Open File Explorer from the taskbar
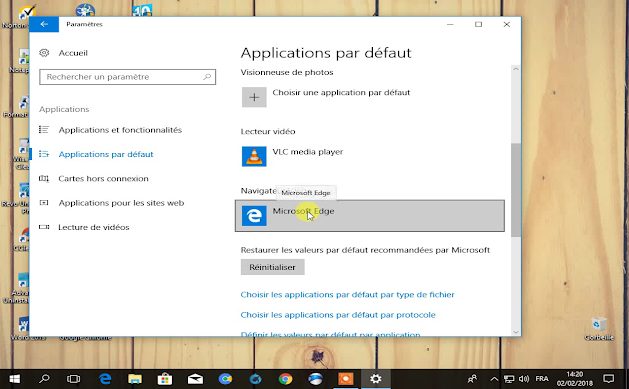The height and width of the screenshot is (389, 629). coord(135,379)
